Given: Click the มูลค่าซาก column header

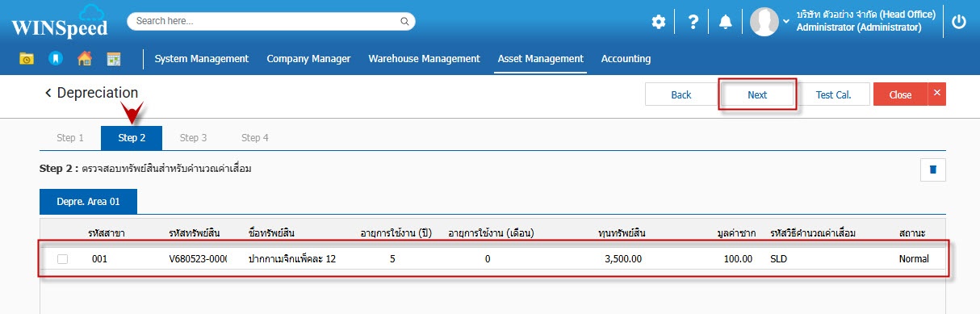Looking at the screenshot, I should click(x=735, y=233).
